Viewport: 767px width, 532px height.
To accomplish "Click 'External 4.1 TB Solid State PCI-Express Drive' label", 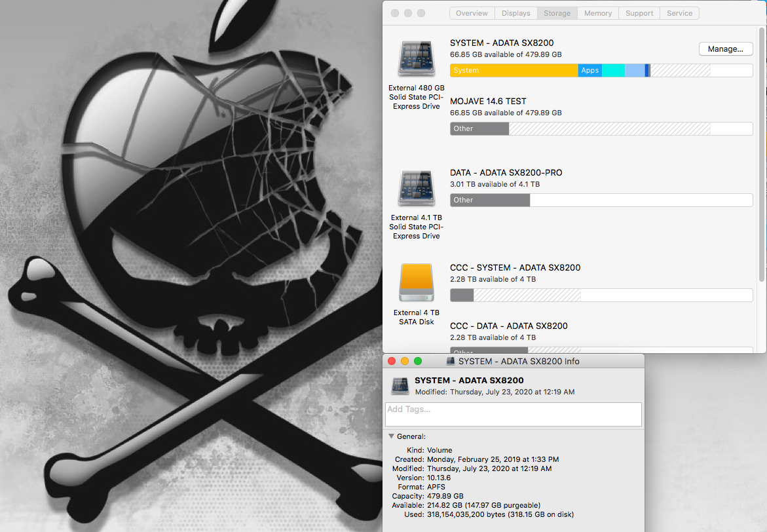I will pos(417,227).
